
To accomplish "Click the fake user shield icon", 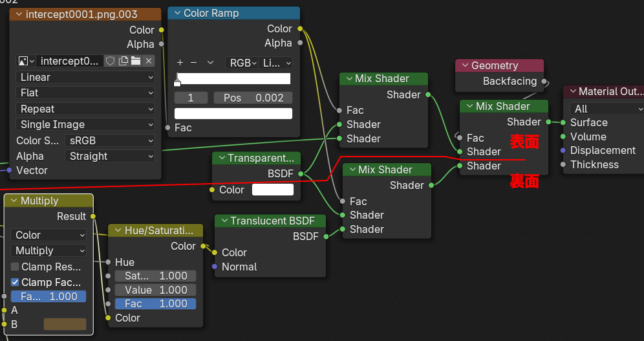I will (x=111, y=61).
